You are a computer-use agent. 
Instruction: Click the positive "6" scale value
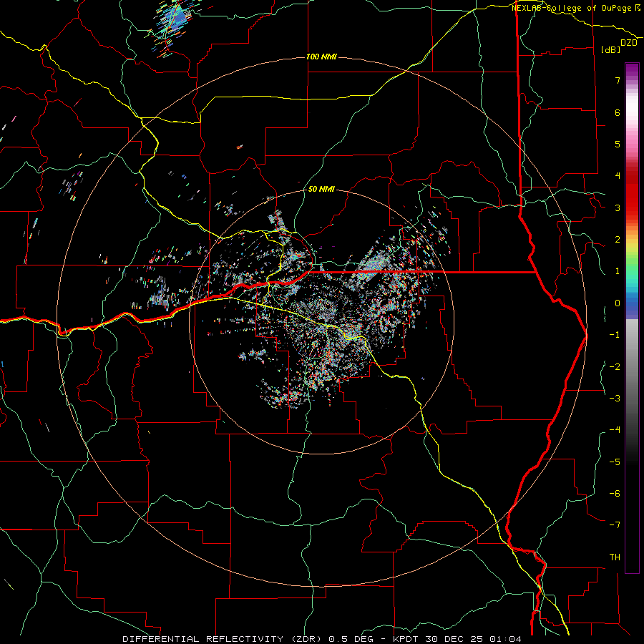coord(618,112)
